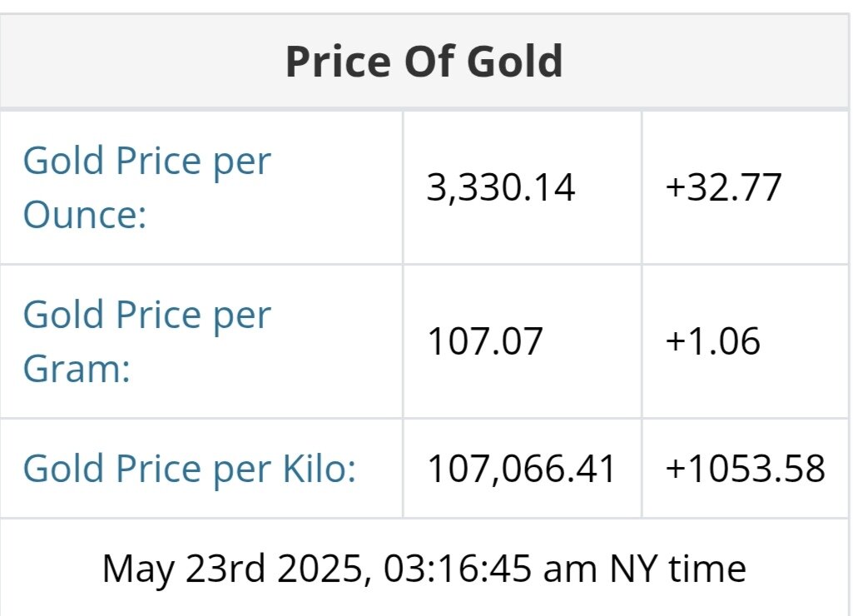Click the word "Gram:" in the second row
The width and height of the screenshot is (853, 616).
tap(77, 368)
